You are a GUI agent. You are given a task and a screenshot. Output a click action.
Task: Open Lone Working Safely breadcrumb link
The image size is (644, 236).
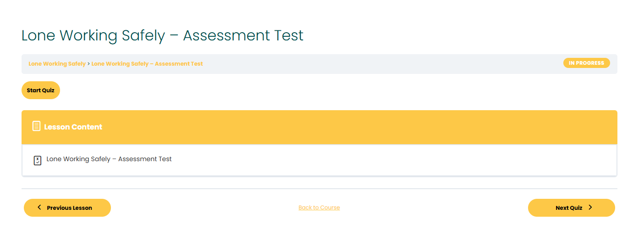tap(57, 64)
